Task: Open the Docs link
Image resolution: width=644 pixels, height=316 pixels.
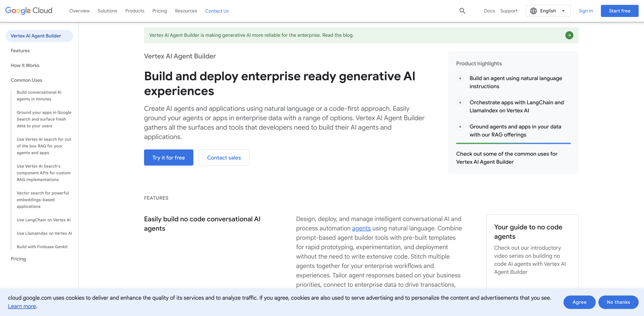Action: point(489,11)
